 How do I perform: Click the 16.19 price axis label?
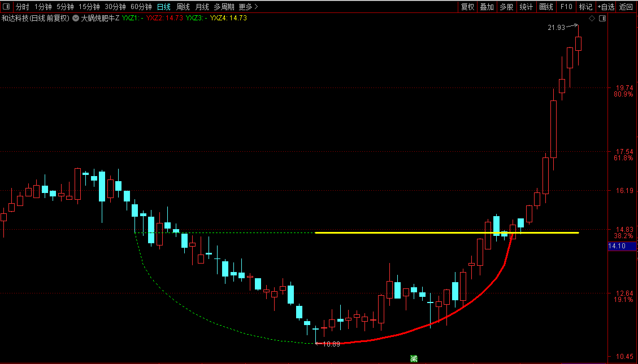coord(624,191)
